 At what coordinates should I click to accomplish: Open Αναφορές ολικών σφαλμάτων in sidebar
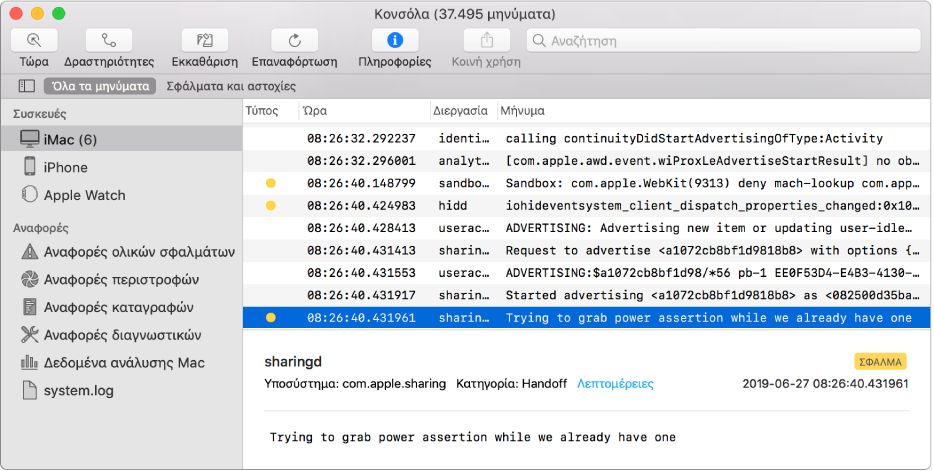click(x=122, y=252)
